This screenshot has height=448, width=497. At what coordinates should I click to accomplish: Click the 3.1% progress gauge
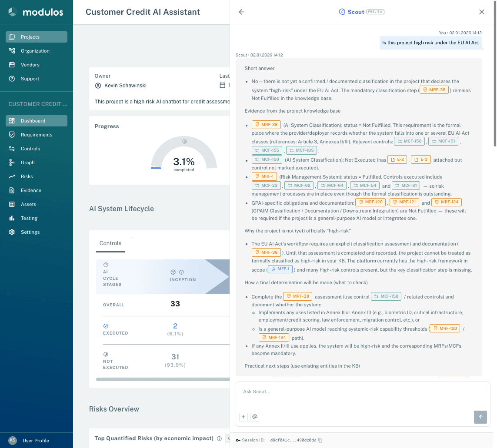(x=184, y=161)
